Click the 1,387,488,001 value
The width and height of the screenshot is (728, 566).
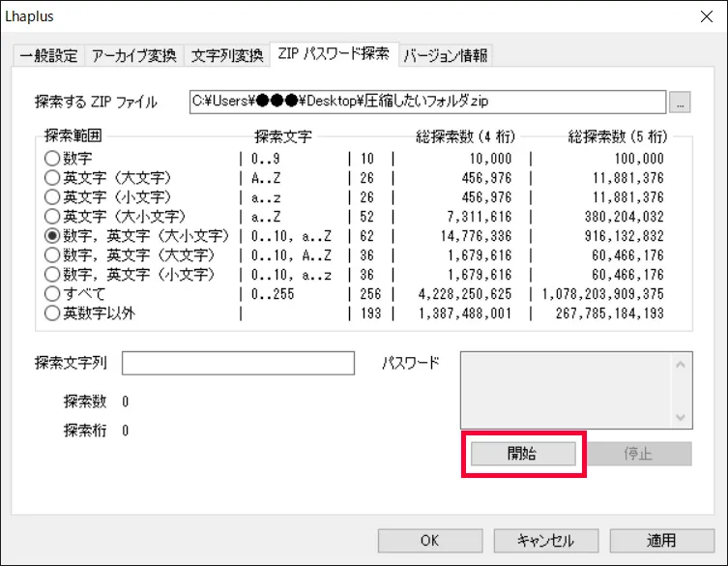(465, 313)
